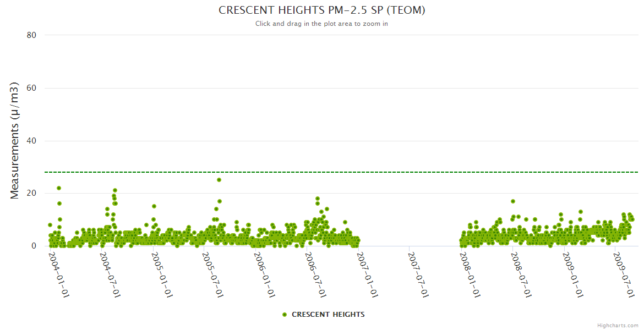Click the highest data point near 25
The image size is (644, 330).
click(219, 180)
